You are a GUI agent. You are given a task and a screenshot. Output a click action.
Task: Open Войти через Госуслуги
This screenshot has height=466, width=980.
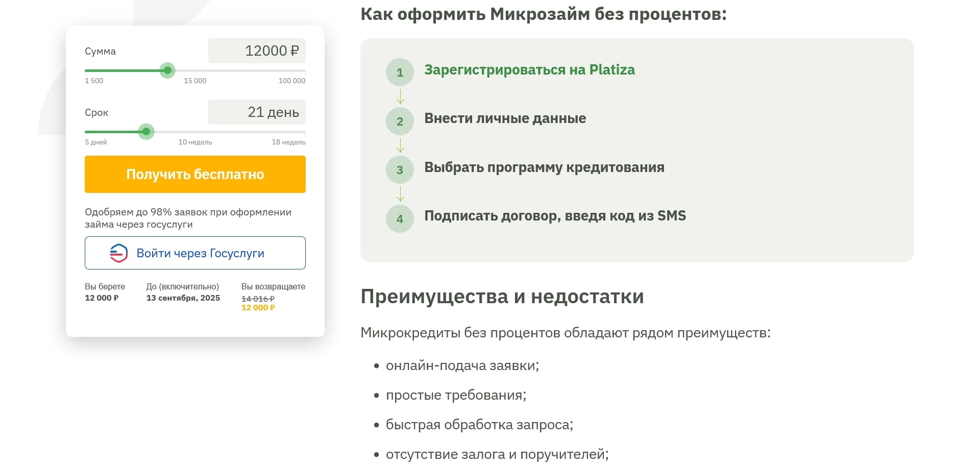tap(195, 253)
